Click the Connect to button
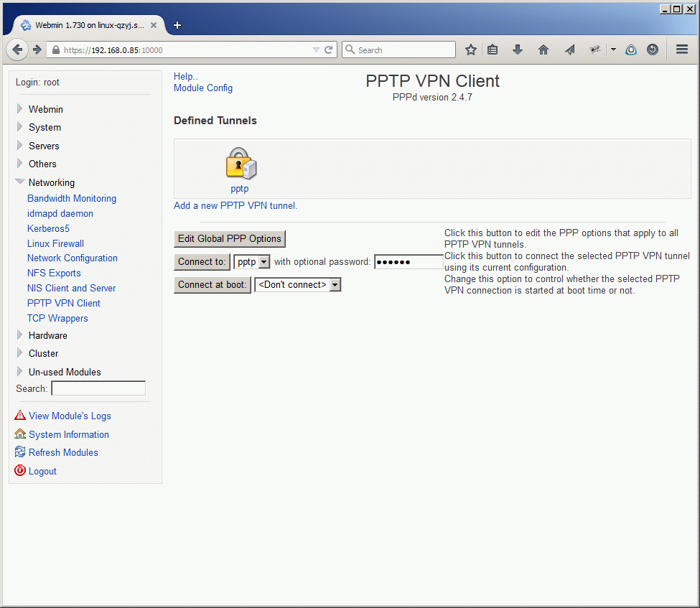700x608 pixels. [202, 261]
